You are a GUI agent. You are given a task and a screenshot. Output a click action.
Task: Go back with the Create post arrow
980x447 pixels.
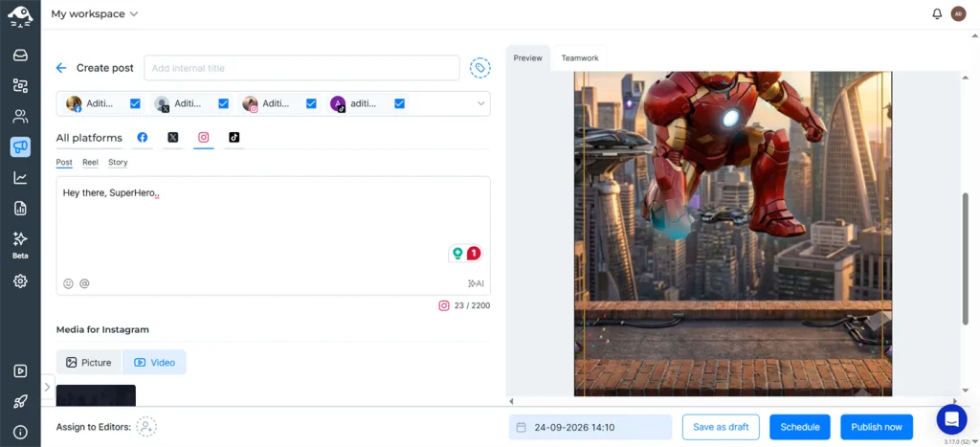tap(60, 68)
